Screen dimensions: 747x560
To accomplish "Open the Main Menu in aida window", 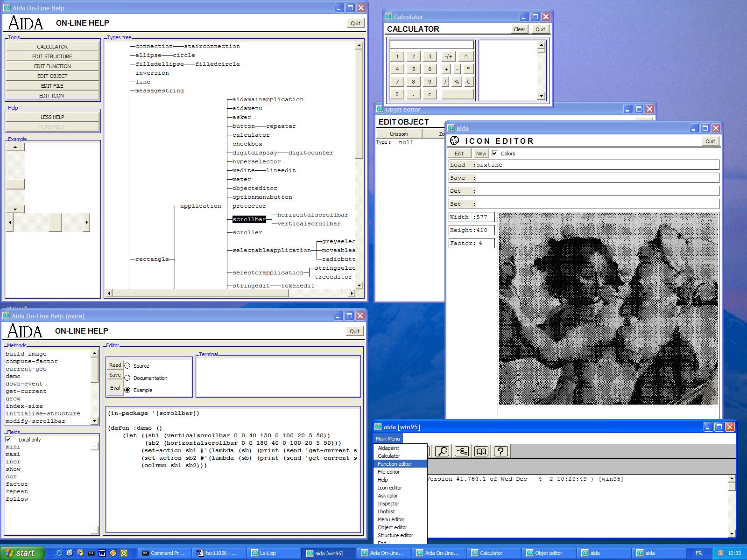I will 388,439.
